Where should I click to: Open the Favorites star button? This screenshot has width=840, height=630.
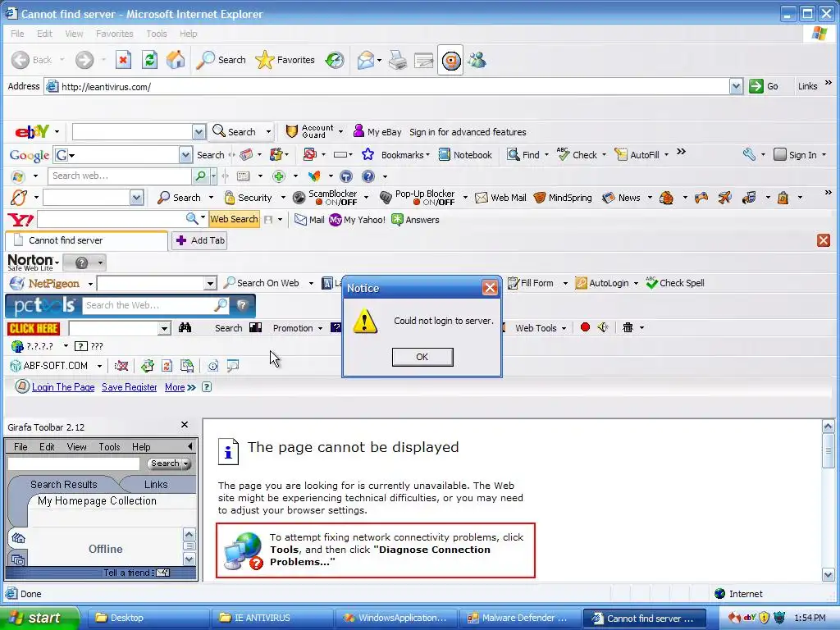(x=285, y=60)
